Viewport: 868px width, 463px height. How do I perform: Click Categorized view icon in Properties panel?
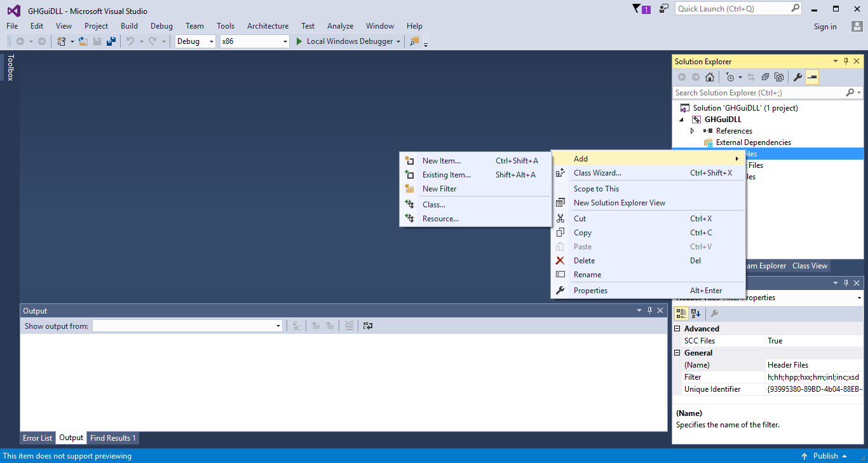681,314
